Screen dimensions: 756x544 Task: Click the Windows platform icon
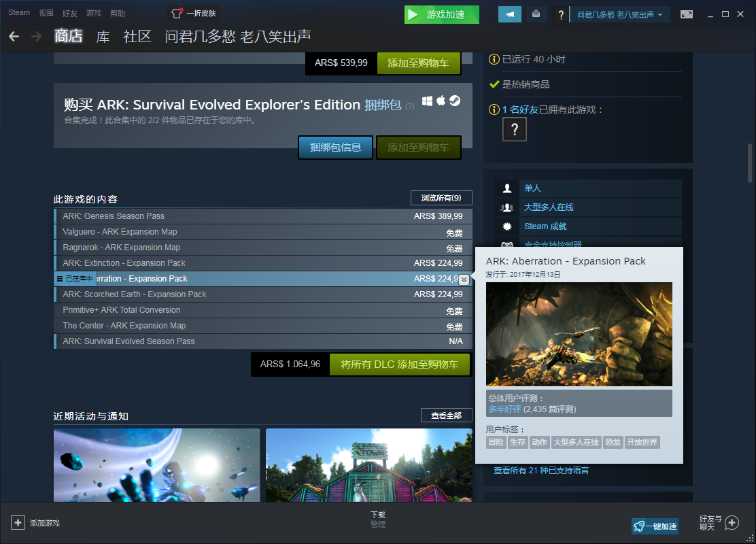[427, 101]
